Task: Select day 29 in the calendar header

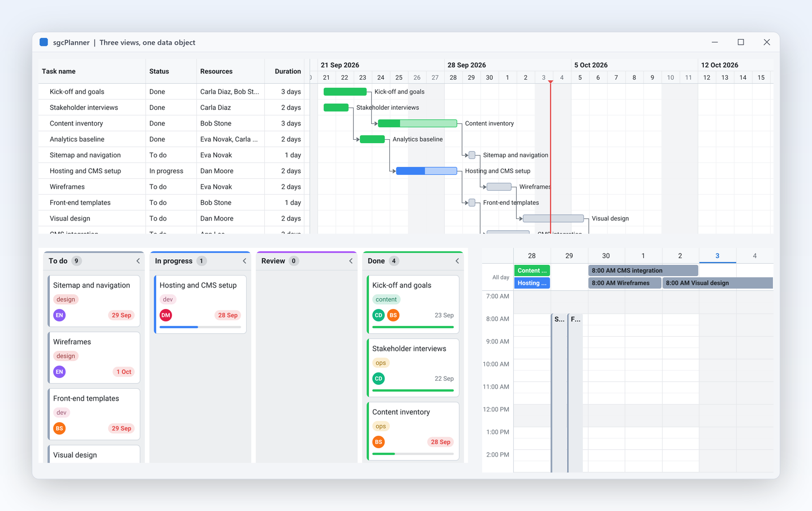Action: 569,256
